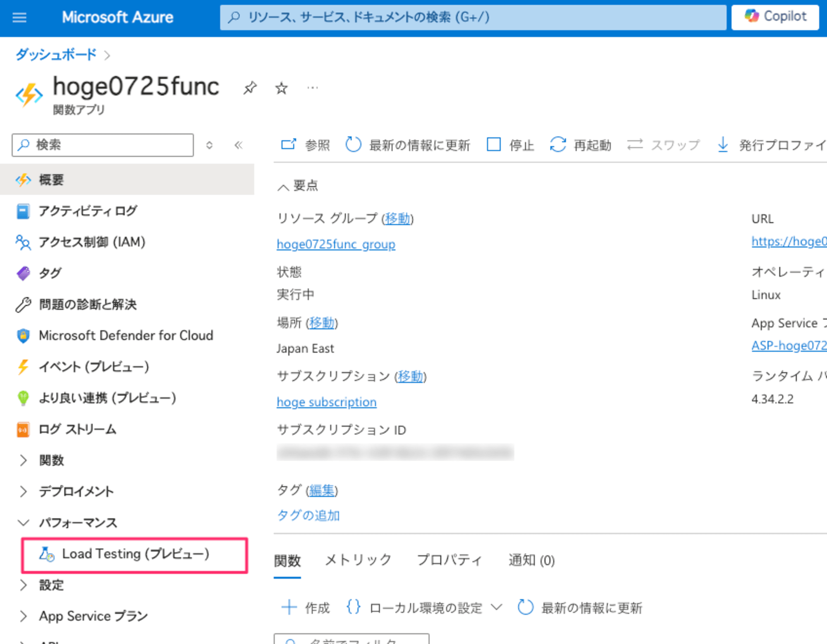The height and width of the screenshot is (644, 827).
Task: Switch to プロパティ tab
Action: point(450,560)
